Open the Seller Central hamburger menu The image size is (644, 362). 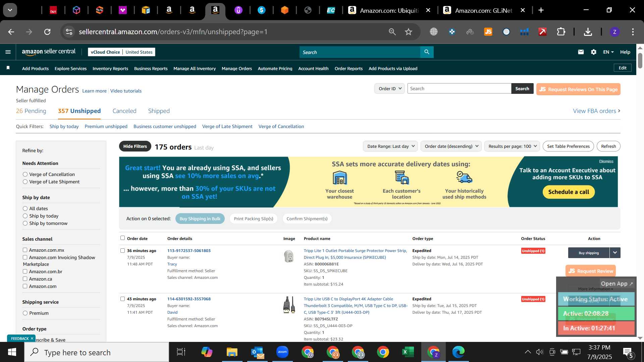(8, 52)
